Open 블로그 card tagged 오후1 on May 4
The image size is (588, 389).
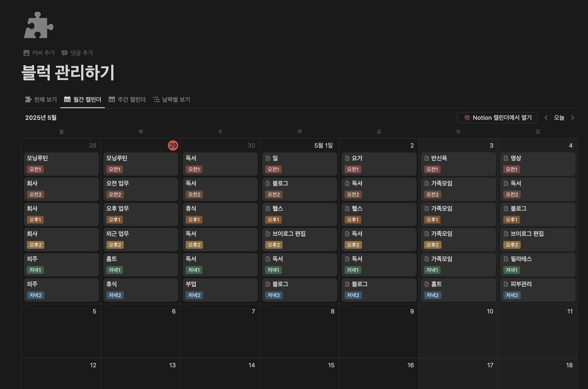(x=538, y=214)
